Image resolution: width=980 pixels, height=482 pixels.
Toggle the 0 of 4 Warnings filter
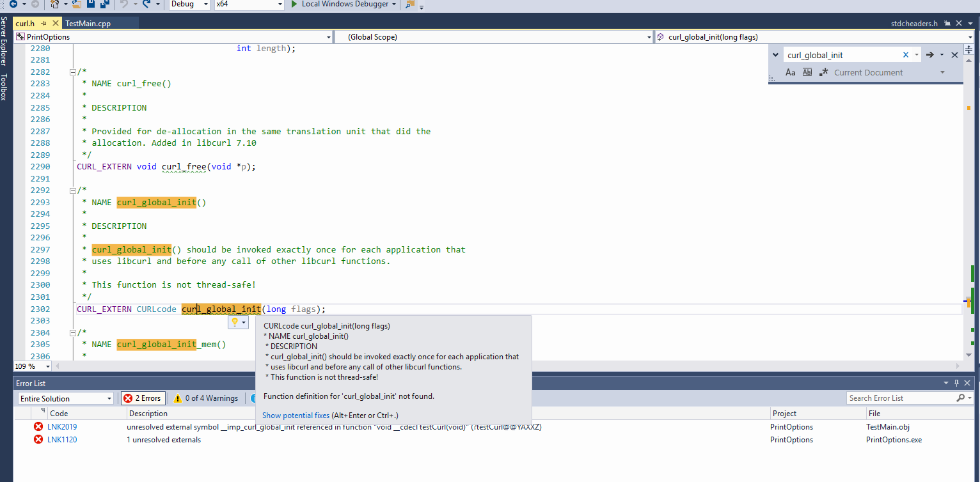point(206,398)
